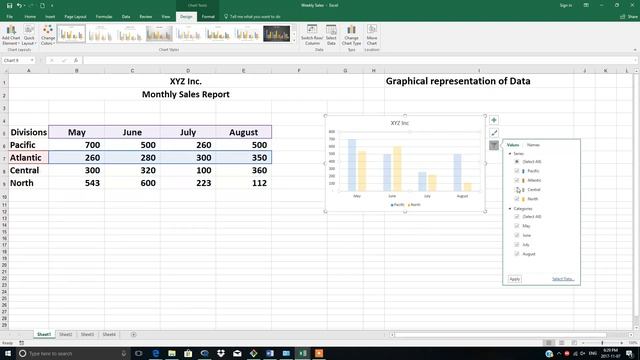The width and height of the screenshot is (640, 360).
Task: Click the Normal view icon in status bar
Action: point(549,343)
